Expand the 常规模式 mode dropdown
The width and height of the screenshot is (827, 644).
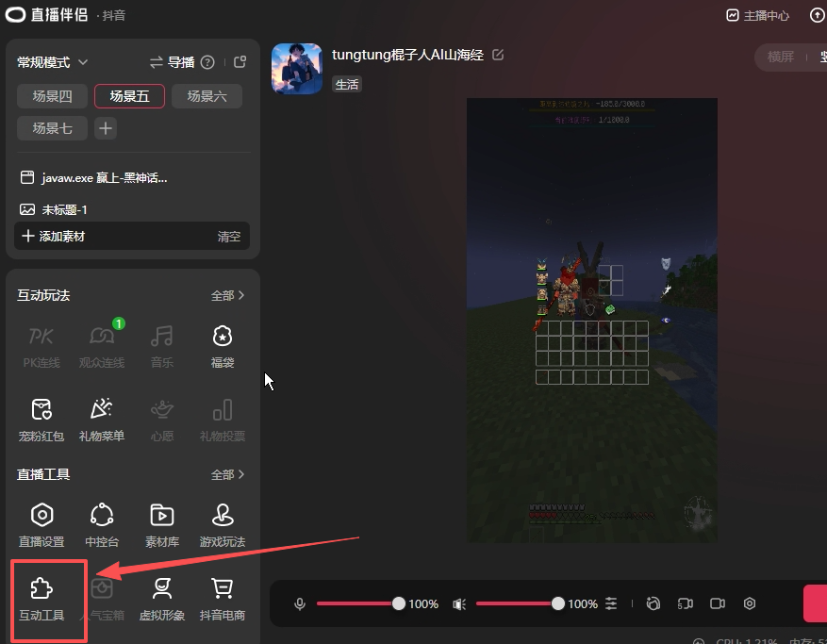53,62
